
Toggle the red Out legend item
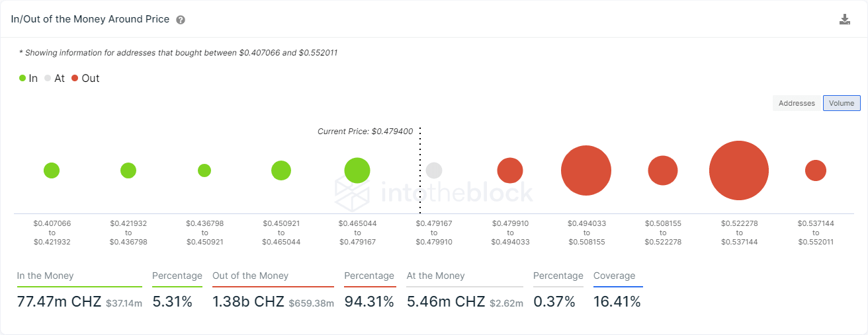click(x=85, y=78)
